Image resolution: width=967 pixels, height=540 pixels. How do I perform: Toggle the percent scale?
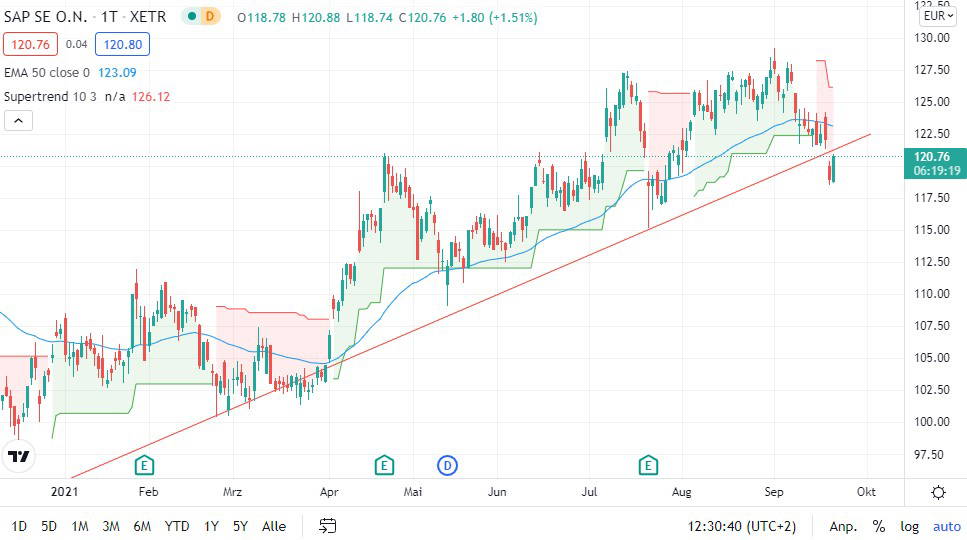[x=879, y=526]
